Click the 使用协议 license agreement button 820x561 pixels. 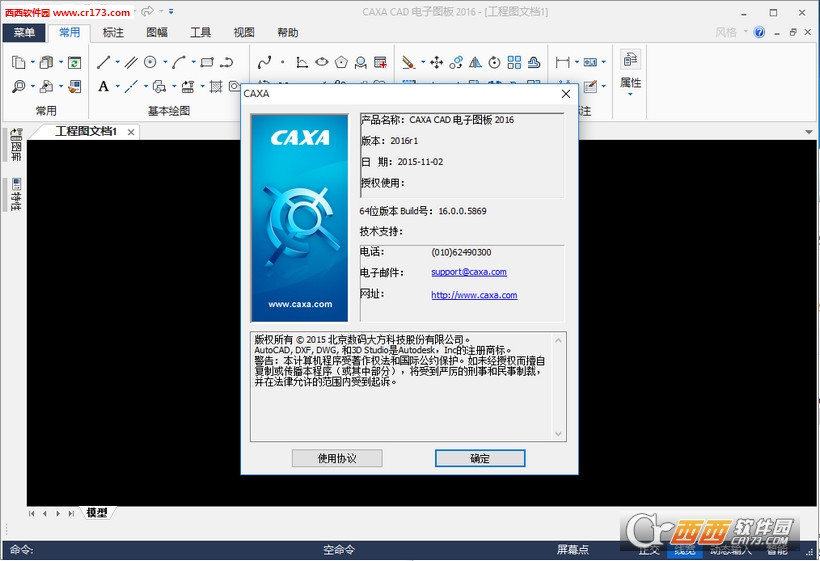click(337, 459)
